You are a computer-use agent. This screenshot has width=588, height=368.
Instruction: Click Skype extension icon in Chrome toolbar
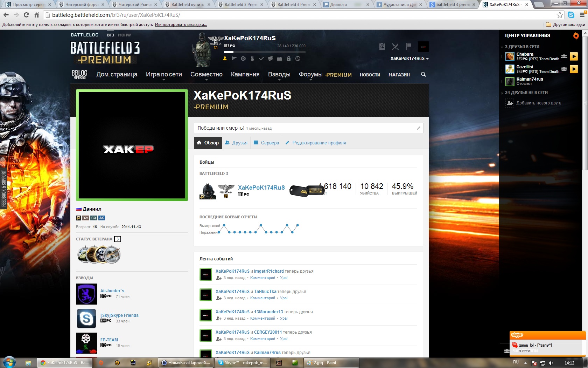click(x=571, y=15)
